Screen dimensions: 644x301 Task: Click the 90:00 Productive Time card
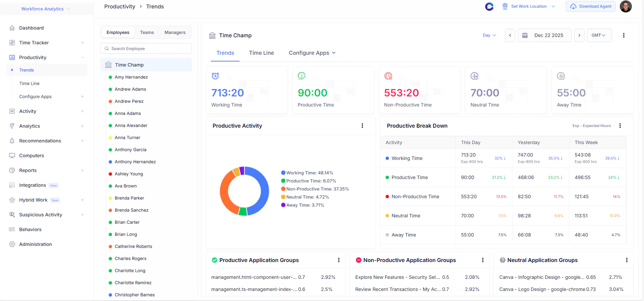(333, 90)
